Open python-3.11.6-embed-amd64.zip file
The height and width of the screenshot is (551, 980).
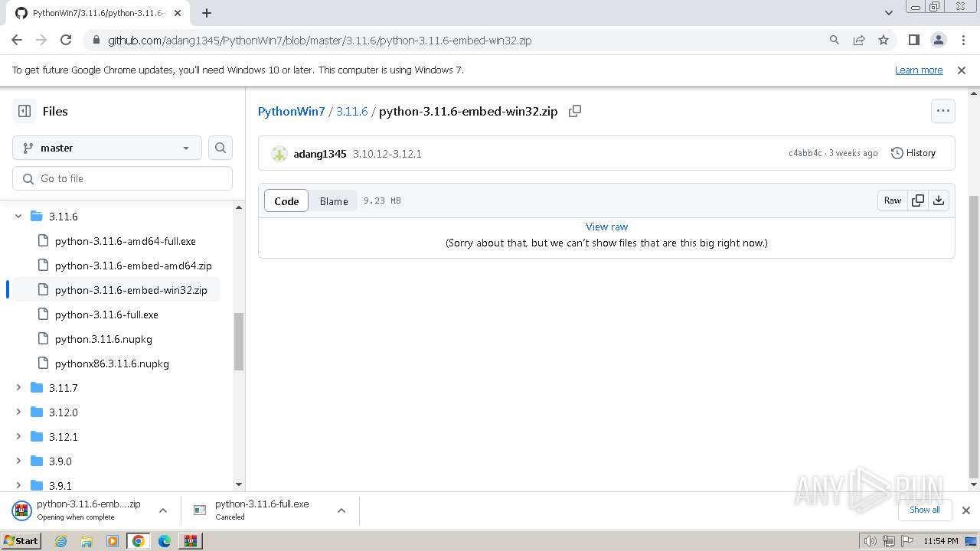coord(133,266)
